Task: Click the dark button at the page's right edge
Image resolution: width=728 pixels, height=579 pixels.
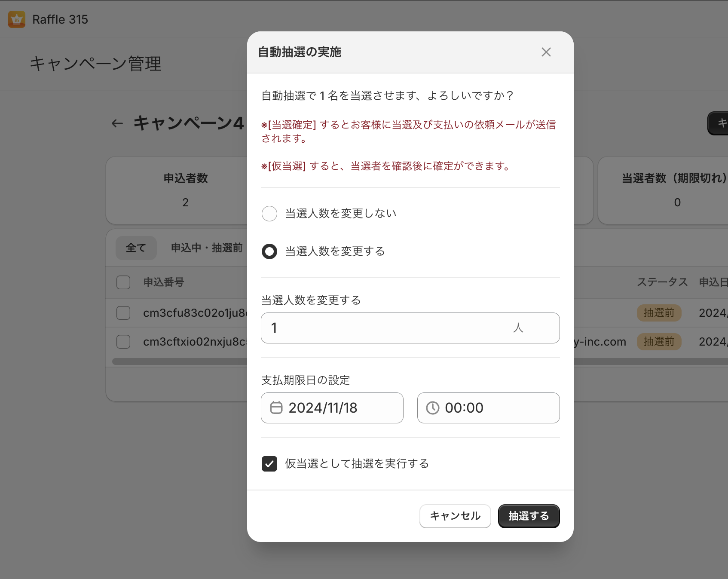Action: 718,123
